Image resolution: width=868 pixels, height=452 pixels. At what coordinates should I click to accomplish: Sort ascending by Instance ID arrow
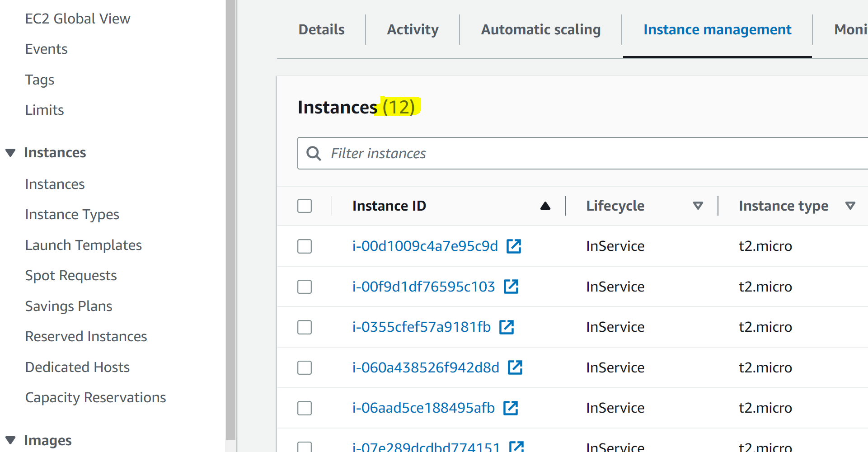click(545, 206)
